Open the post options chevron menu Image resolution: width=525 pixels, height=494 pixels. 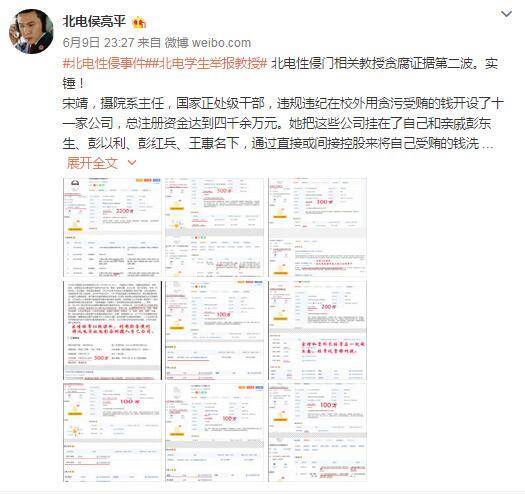pos(506,14)
